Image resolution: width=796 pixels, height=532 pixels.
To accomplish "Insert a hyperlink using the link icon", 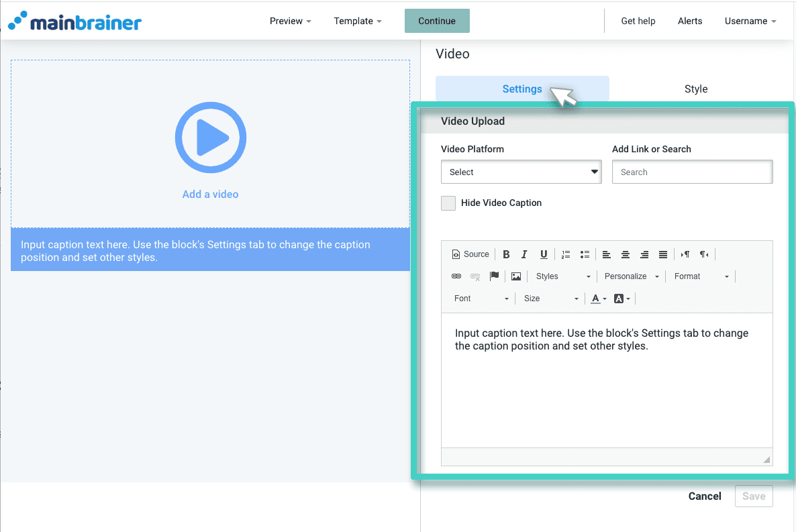I will tap(456, 276).
